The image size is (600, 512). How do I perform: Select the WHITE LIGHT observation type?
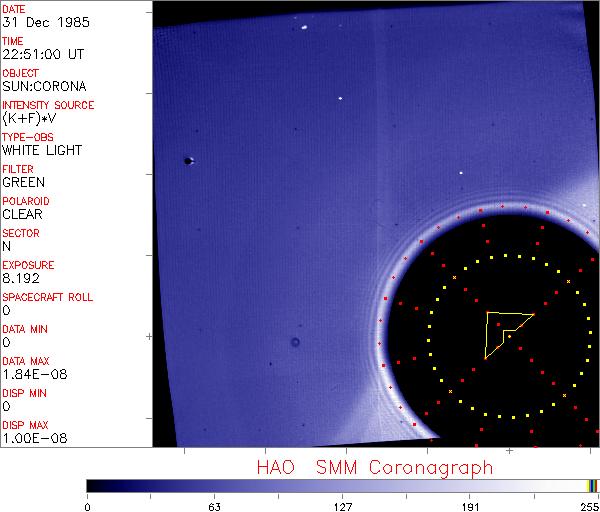point(42,151)
